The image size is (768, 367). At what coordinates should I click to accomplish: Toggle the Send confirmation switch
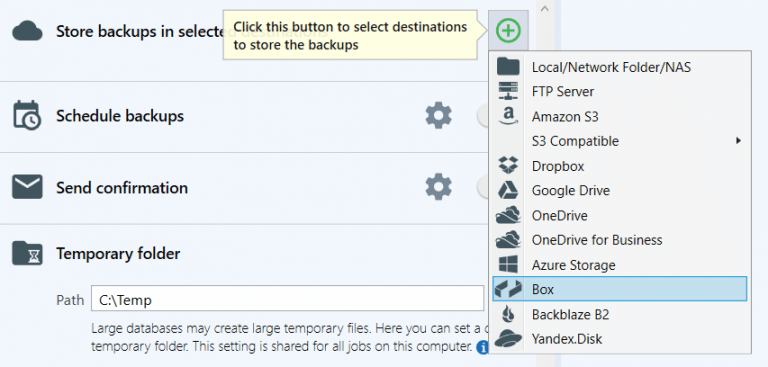point(483,187)
